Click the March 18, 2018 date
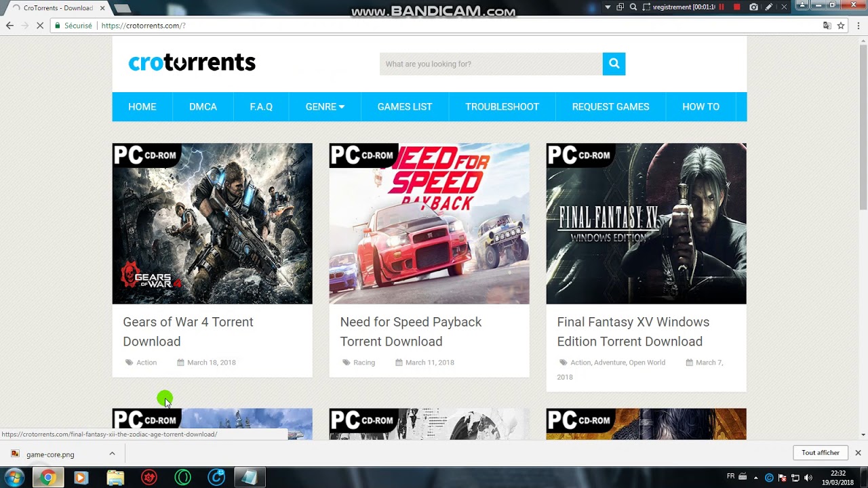 [x=212, y=363]
